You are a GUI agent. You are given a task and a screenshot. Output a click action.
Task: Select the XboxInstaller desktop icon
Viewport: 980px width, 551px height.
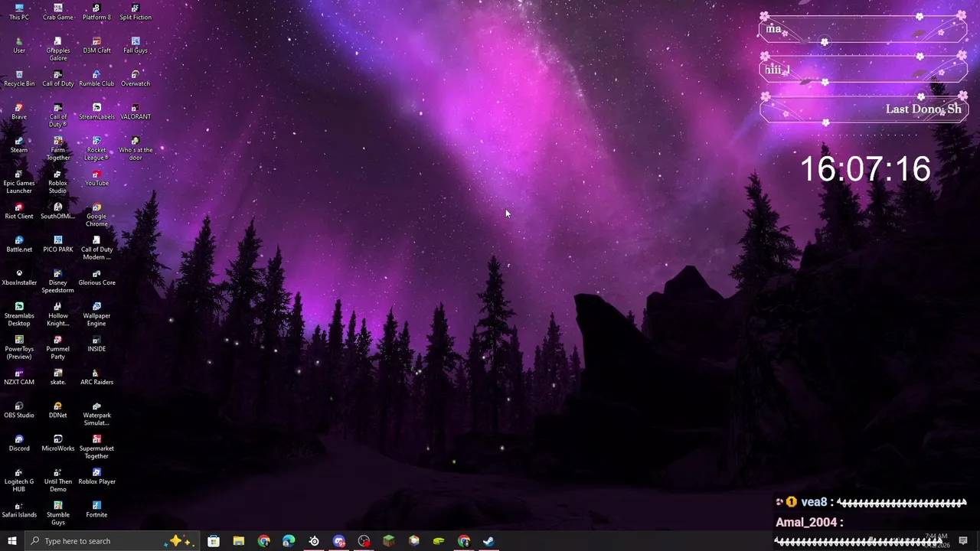coord(19,277)
